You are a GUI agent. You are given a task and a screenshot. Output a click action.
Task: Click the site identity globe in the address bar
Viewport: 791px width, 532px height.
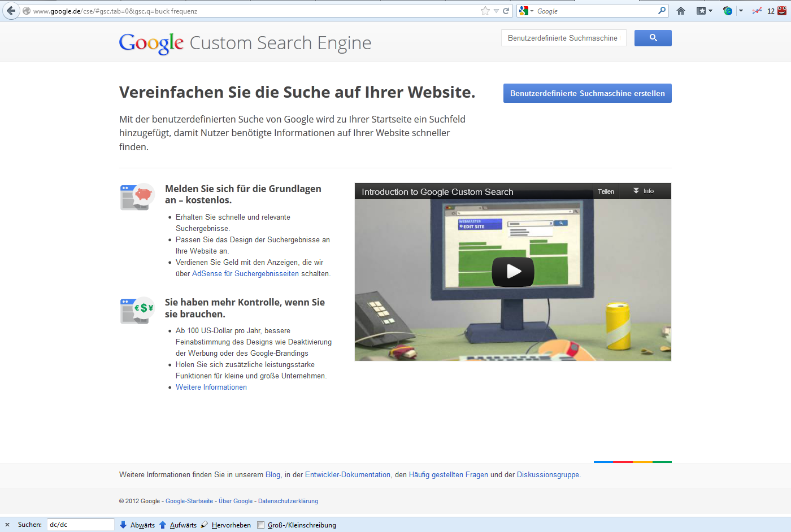[27, 11]
